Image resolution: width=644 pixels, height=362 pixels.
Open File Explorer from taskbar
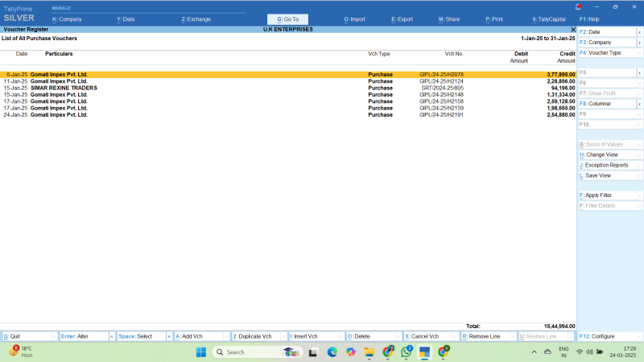point(369,352)
